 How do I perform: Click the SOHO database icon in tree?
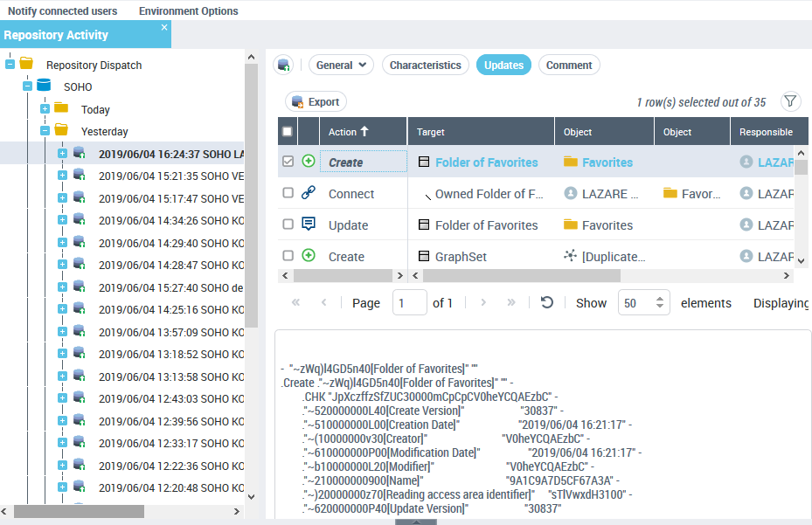tap(44, 86)
